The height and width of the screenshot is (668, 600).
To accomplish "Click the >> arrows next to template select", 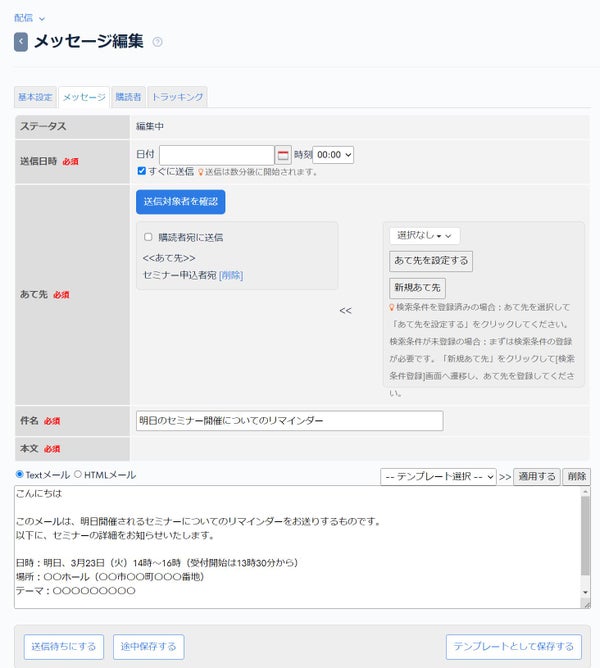I will coord(505,477).
